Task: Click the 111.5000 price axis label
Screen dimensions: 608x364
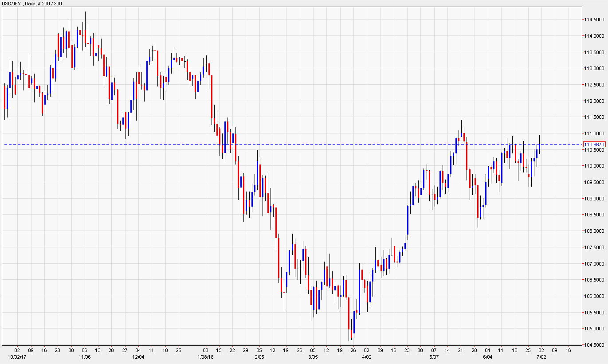Action: (x=594, y=117)
